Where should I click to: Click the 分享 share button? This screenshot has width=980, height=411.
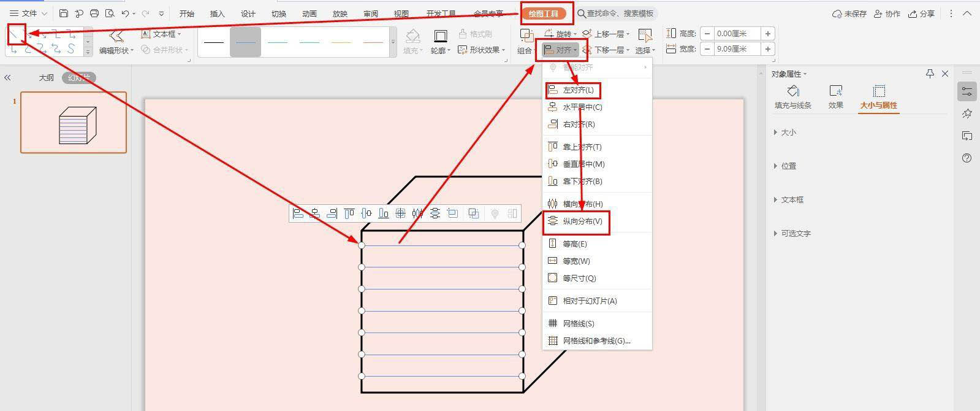click(922, 13)
